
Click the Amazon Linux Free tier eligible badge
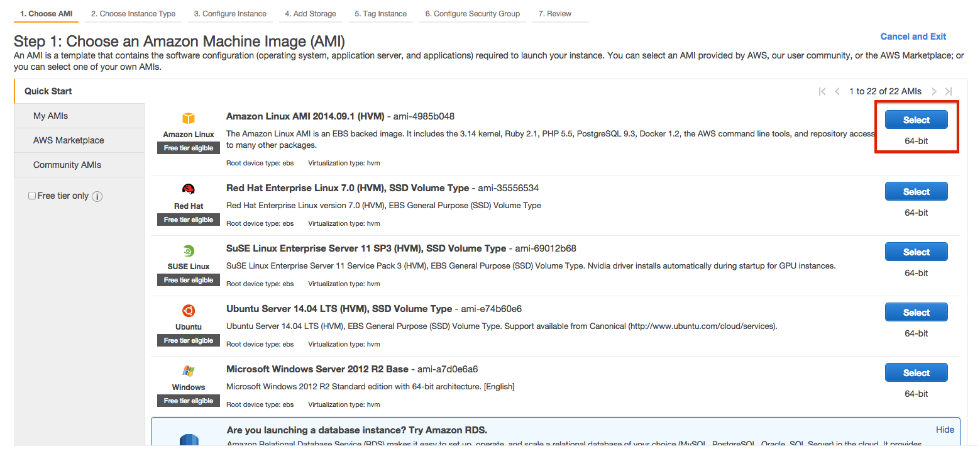point(189,148)
